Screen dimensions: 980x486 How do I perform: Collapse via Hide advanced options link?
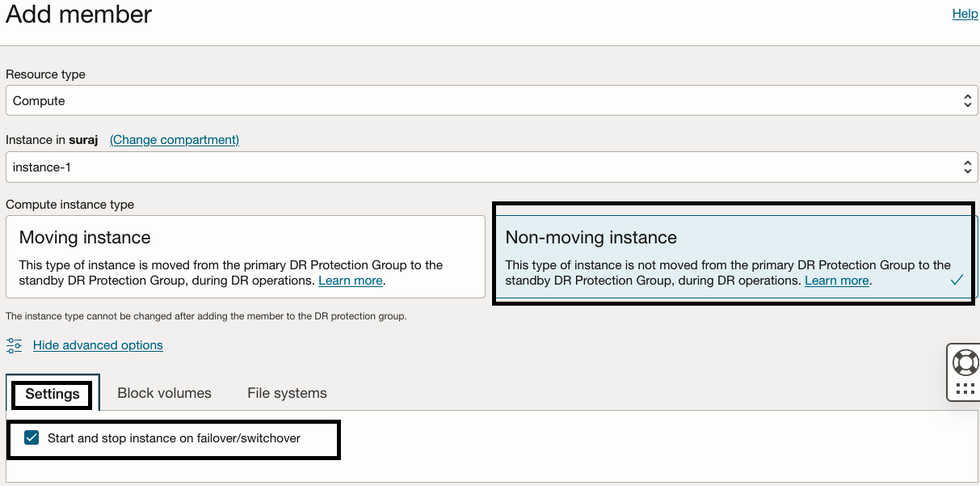pos(98,345)
